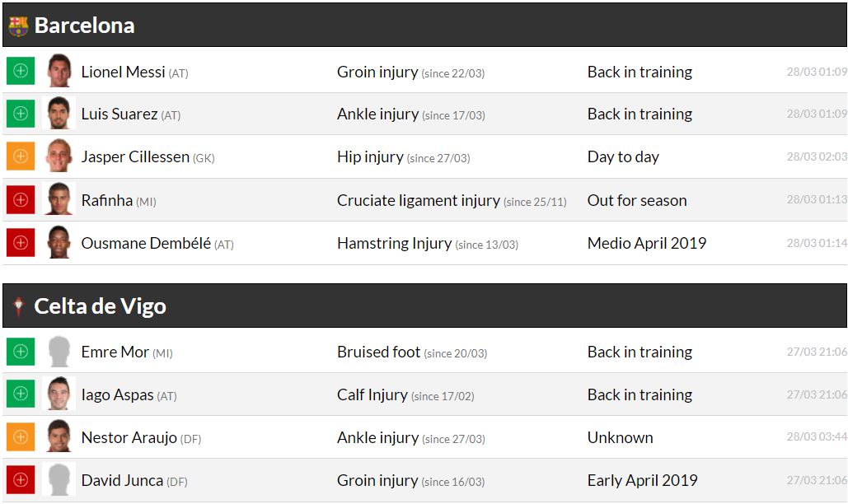Click the Celta de Vigo club crest
Viewport: 848px width, 504px height.
coord(18,307)
